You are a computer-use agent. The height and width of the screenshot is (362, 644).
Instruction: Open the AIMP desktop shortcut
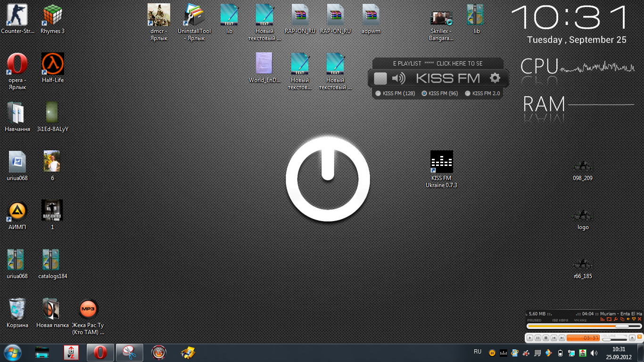(x=17, y=211)
